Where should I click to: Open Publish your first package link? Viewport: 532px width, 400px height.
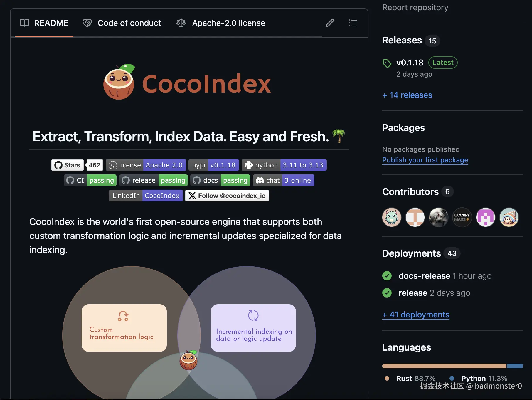click(425, 160)
